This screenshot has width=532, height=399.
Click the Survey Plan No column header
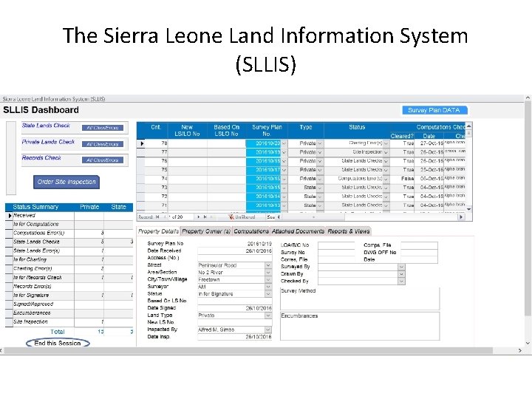tap(267, 130)
